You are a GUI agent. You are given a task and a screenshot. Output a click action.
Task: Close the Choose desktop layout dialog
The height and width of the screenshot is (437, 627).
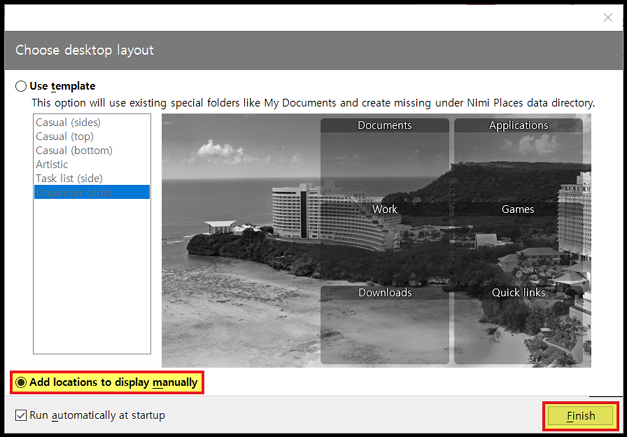coord(608,18)
